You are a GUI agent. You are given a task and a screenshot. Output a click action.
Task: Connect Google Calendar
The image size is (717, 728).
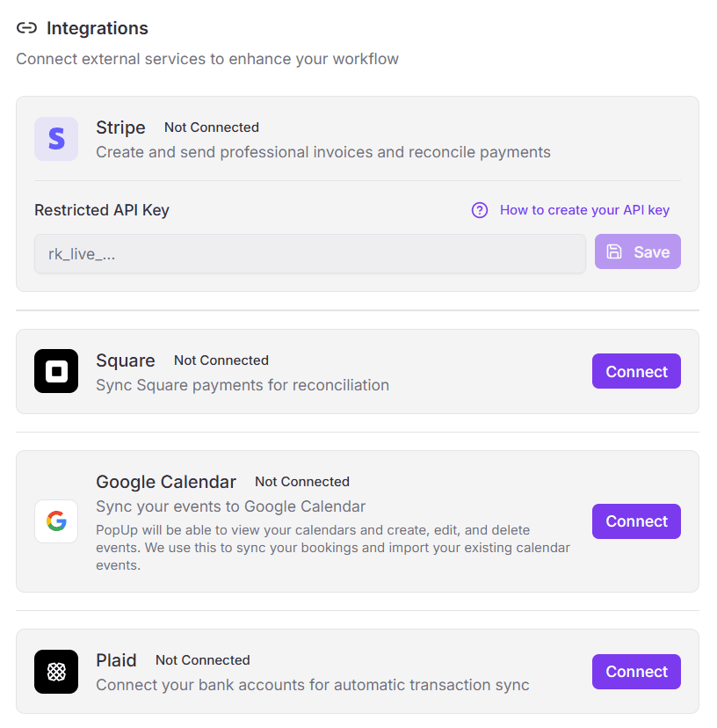[x=636, y=521]
